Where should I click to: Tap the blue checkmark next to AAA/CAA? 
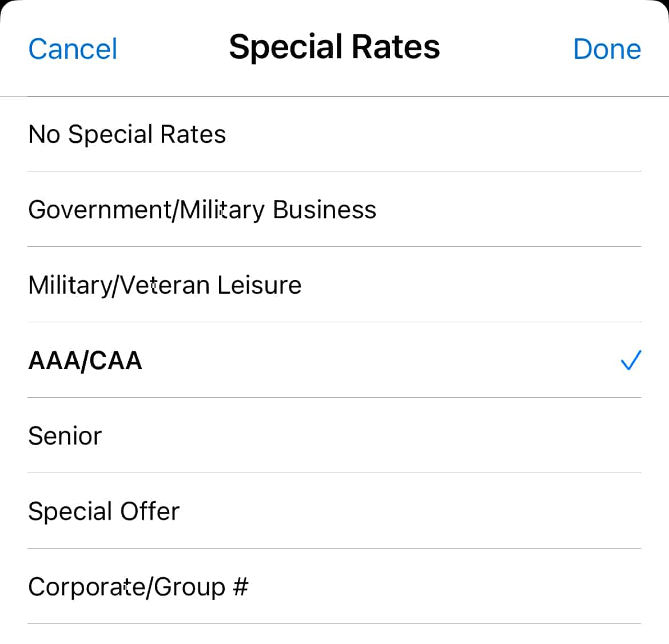(x=630, y=360)
